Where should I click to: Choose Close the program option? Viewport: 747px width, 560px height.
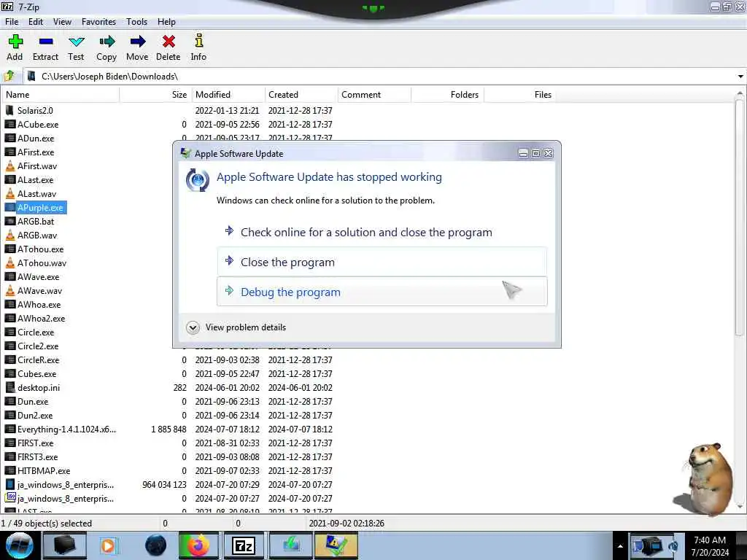382,262
